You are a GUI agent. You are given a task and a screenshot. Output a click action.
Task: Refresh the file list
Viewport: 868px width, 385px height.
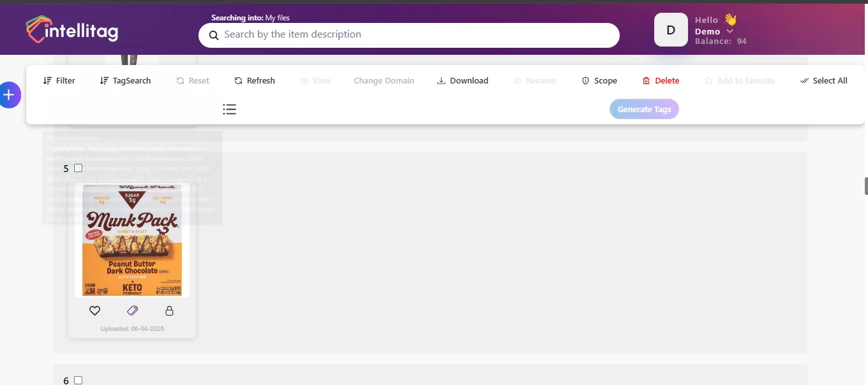pos(255,81)
